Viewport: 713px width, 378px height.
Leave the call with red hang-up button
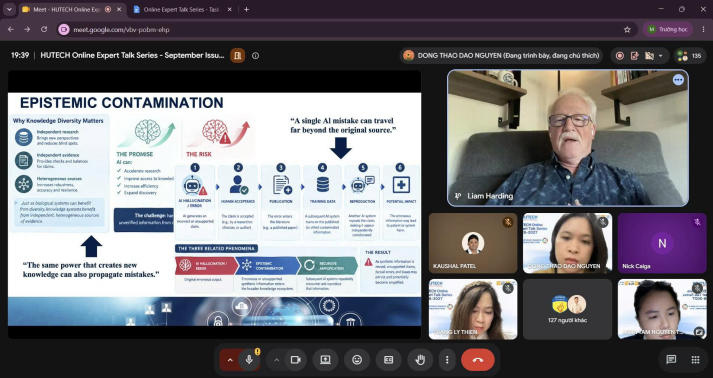coord(478,360)
